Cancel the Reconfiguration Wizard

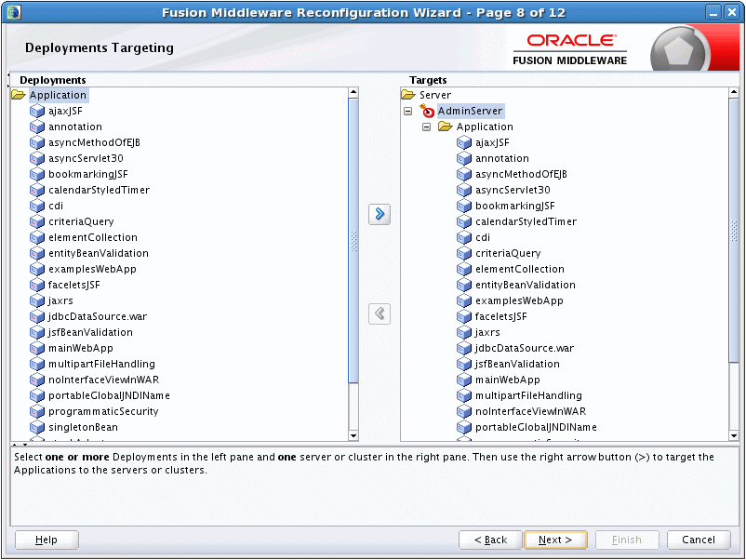tap(699, 540)
